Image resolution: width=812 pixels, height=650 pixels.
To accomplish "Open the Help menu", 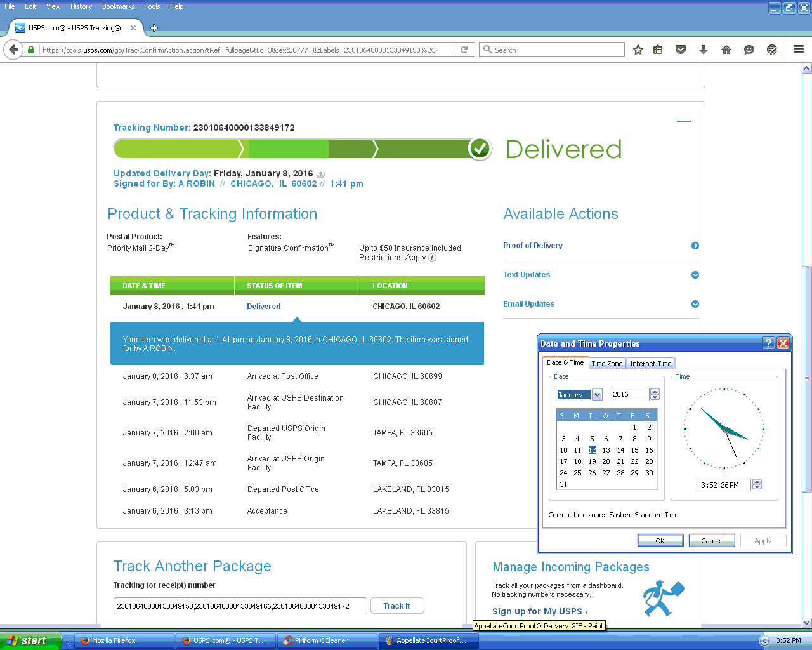I will tap(176, 6).
